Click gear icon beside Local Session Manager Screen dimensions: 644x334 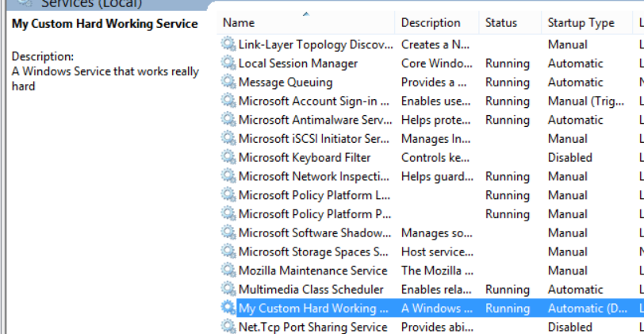[x=228, y=63]
